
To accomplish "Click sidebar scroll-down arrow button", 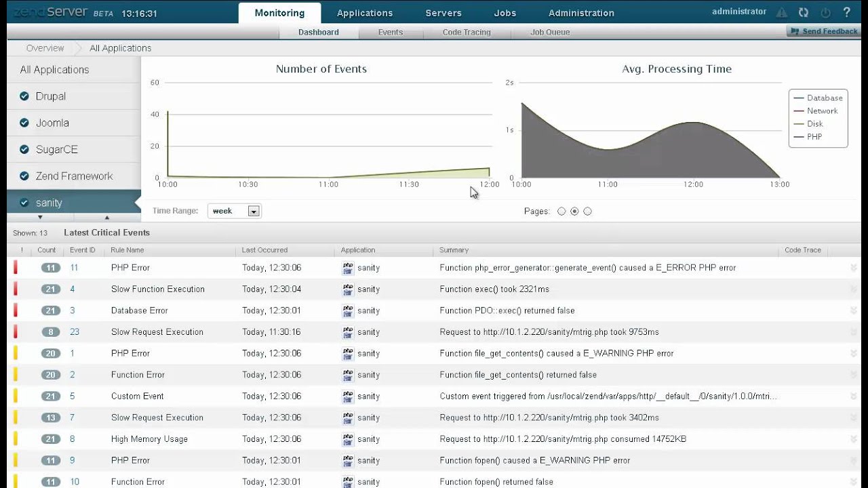I will click(40, 218).
